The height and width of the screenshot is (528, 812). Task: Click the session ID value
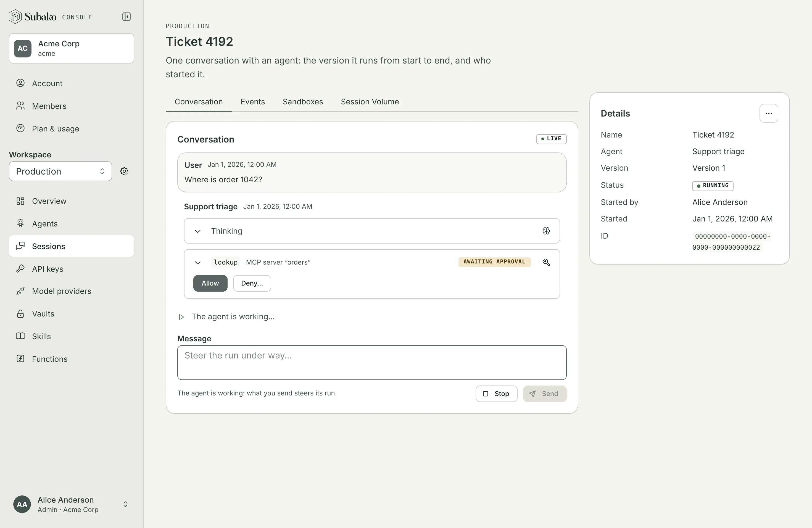(731, 241)
